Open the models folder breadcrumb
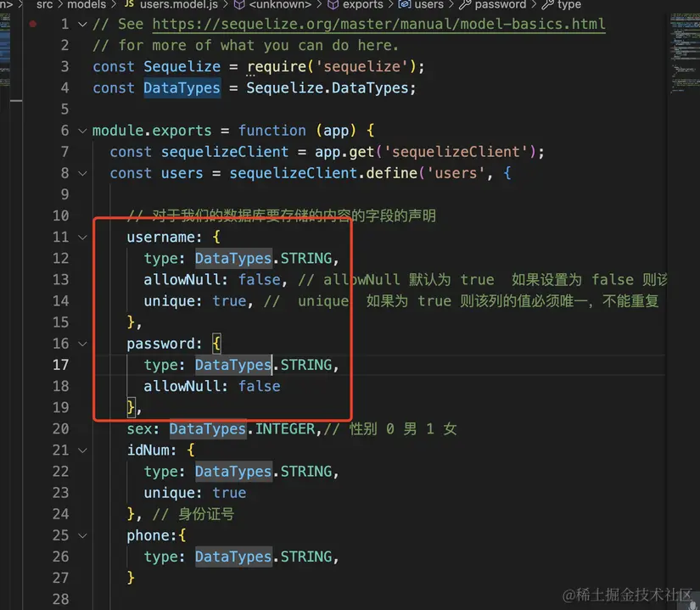This screenshot has width=700, height=610. (87, 4)
